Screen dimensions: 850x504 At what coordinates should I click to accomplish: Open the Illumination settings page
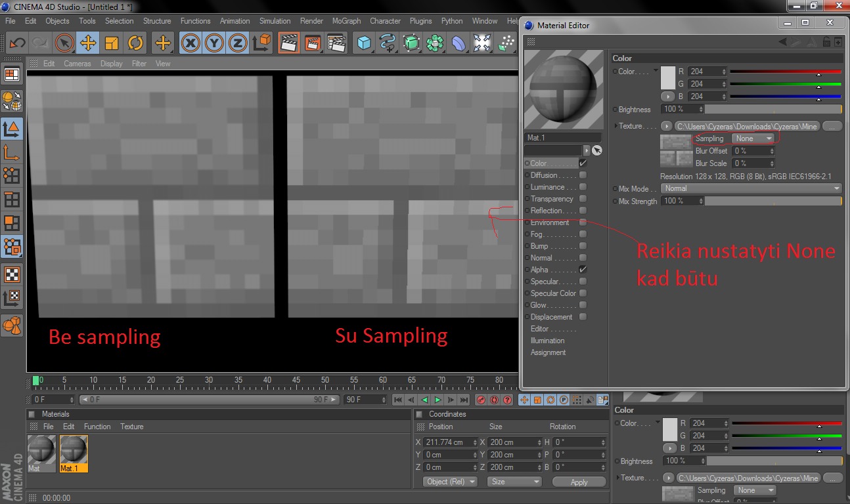click(547, 341)
